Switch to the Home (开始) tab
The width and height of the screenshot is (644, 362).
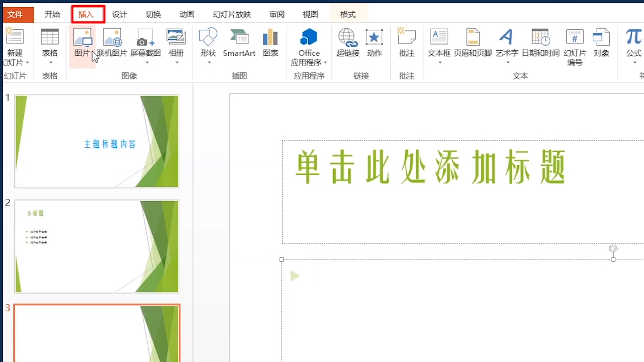(52, 14)
